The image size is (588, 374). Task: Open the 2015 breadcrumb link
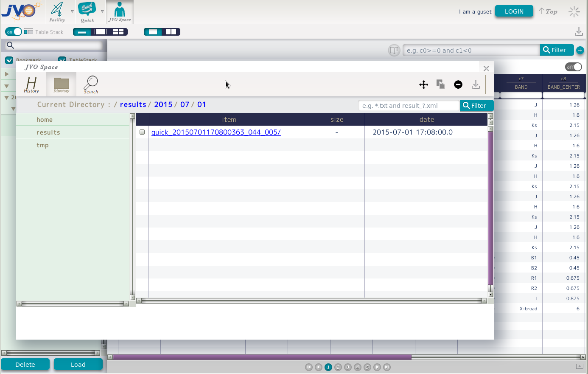click(x=163, y=104)
